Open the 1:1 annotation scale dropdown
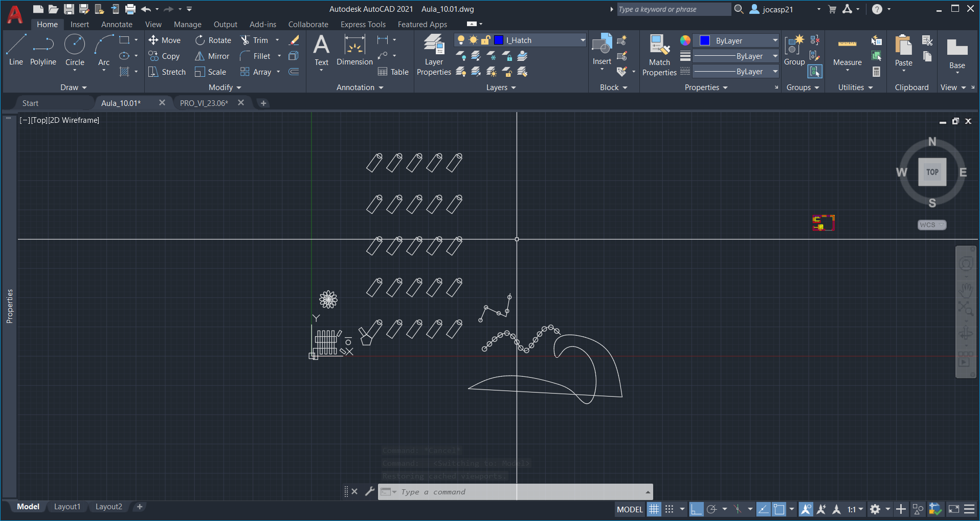This screenshot has width=980, height=521. [855, 509]
